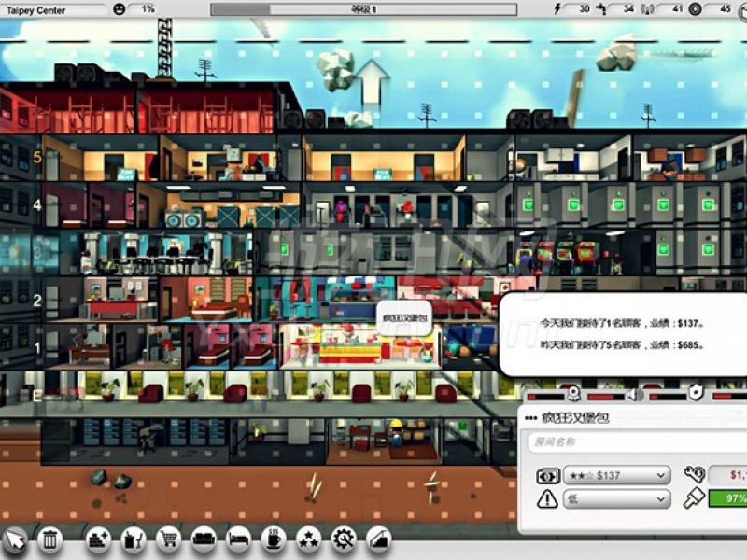
Task: Expand the $137 price level dropdown
Action: coord(616,475)
